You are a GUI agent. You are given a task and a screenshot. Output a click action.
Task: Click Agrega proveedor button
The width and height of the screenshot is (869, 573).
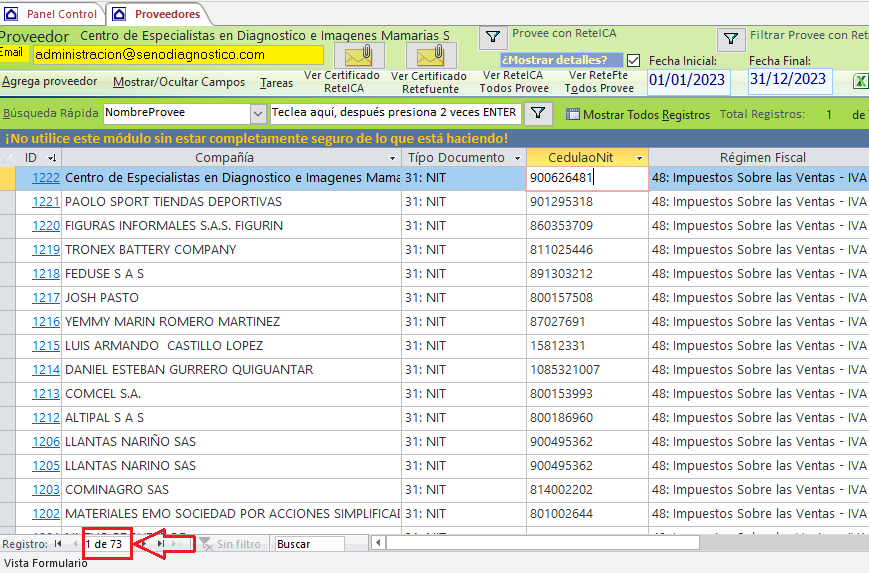click(x=50, y=82)
